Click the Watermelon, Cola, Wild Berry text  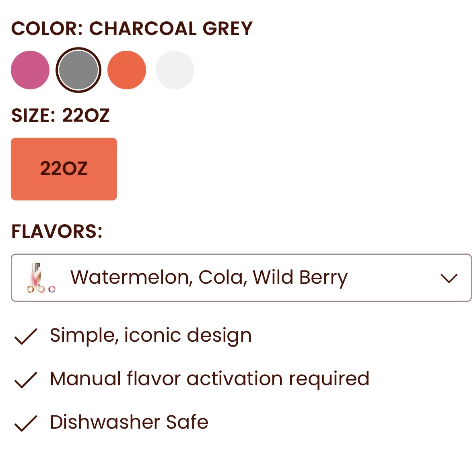(209, 278)
